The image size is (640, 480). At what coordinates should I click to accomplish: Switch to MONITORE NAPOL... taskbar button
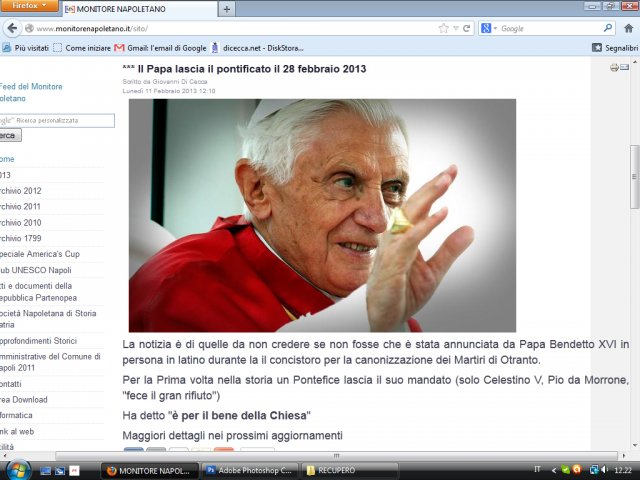tap(149, 471)
